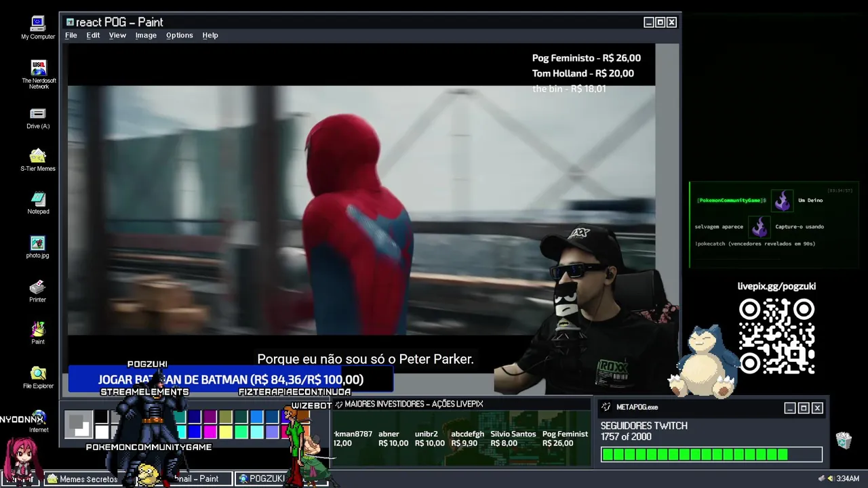Screen dimensions: 868x488
Task: Pick the olive swatch in Paint palette
Action: (226, 417)
